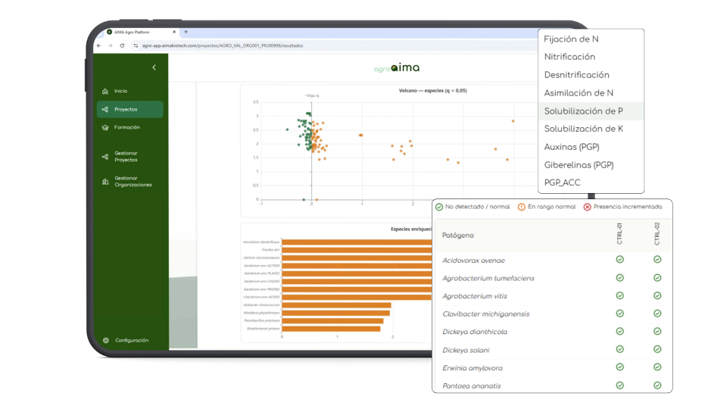Click the Patógeno column header
This screenshot has width=727, height=409.
(x=458, y=236)
